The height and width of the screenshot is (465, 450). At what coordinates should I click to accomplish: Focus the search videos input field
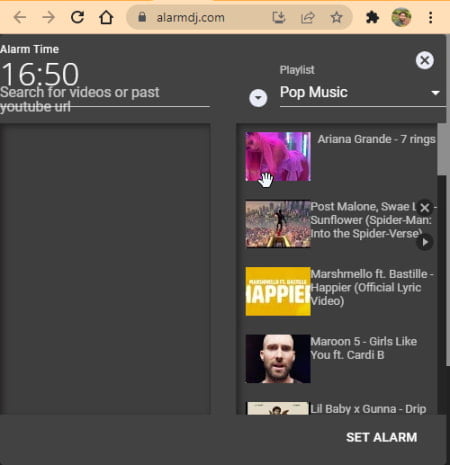(x=105, y=99)
